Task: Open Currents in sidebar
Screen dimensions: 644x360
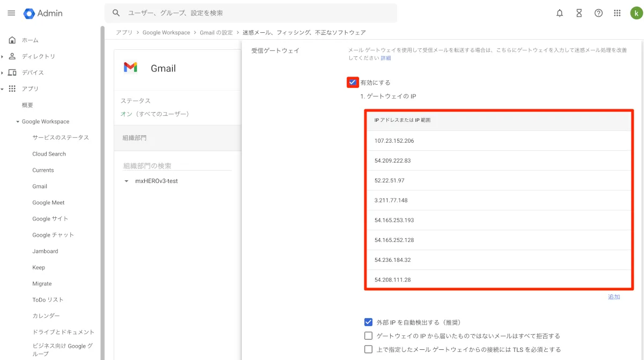Action: (43, 170)
